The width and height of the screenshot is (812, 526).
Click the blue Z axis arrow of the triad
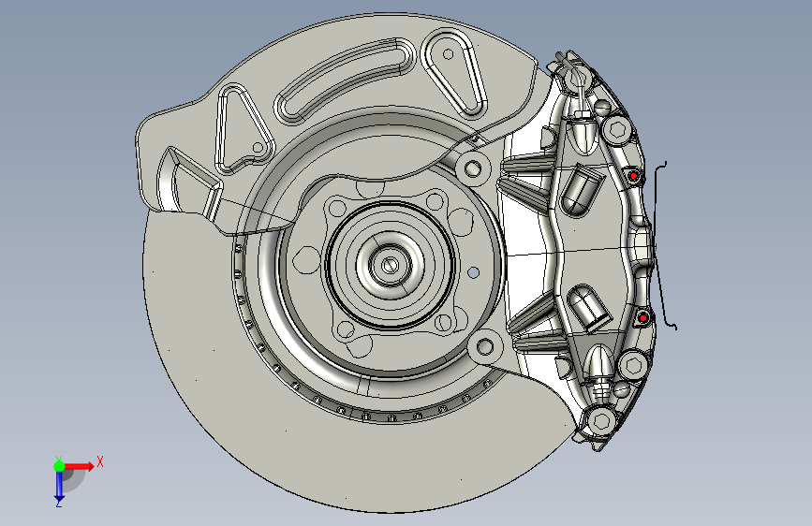point(59,487)
